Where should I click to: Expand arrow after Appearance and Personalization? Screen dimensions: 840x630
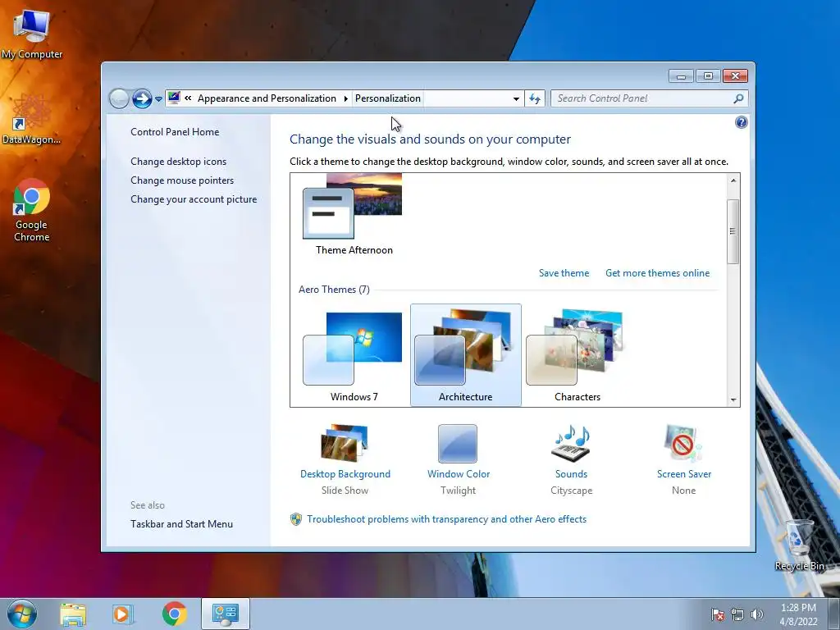(345, 98)
